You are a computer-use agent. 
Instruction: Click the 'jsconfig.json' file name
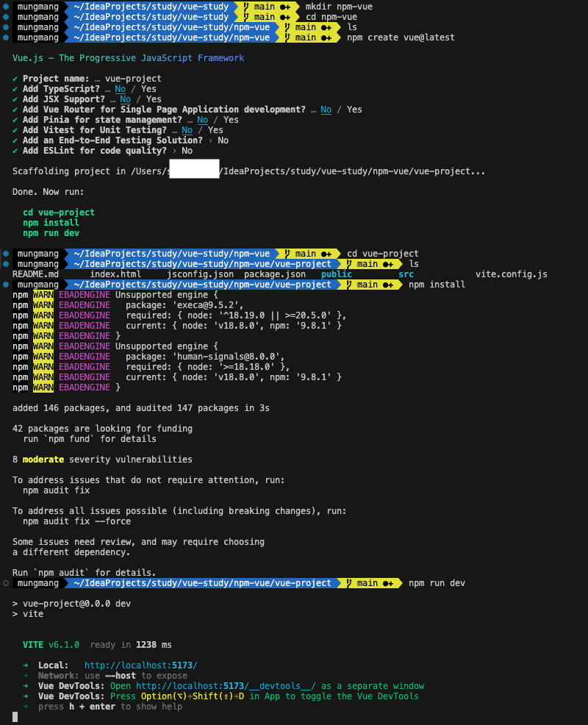[200, 274]
